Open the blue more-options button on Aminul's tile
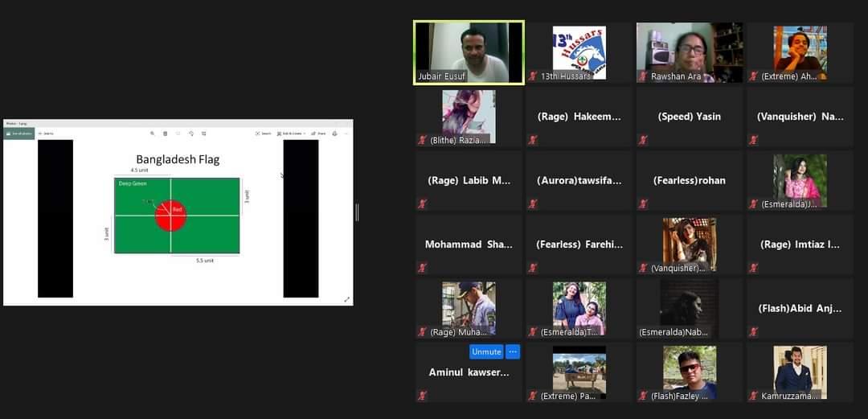 (513, 351)
